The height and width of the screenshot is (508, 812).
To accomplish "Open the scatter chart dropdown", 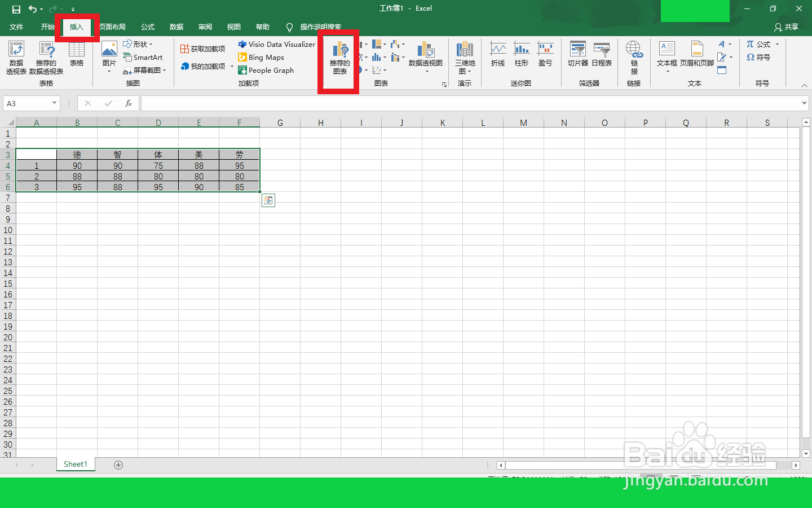I will coord(379,70).
